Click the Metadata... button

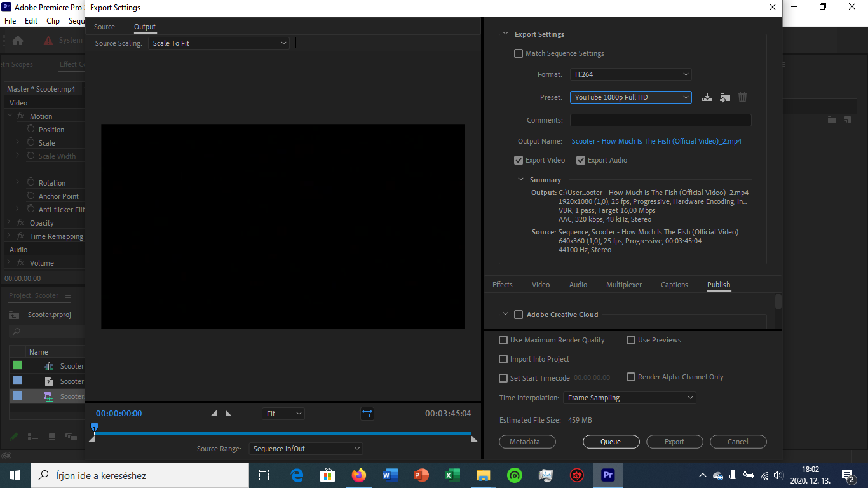[527, 442]
